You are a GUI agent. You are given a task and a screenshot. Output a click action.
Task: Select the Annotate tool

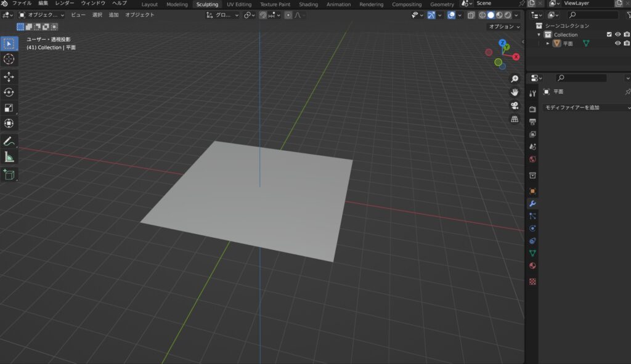point(9,141)
